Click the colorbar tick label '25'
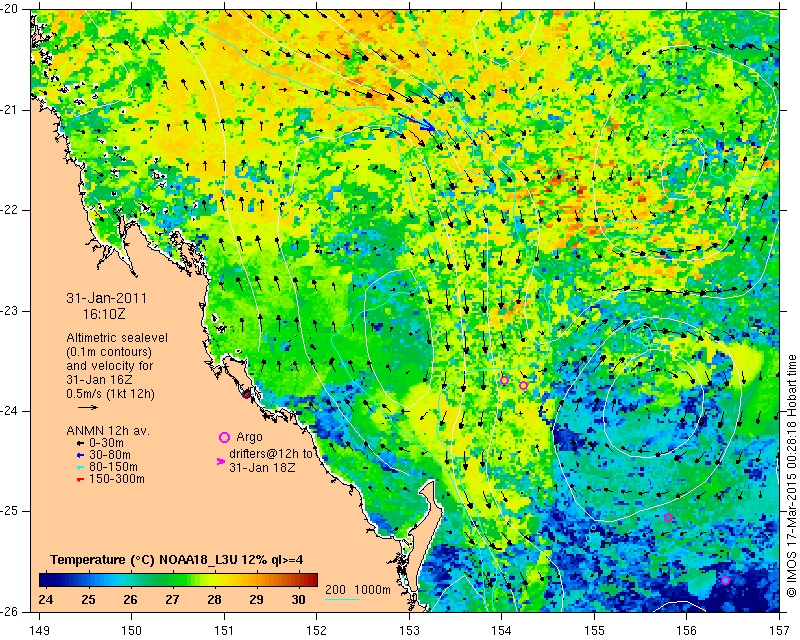The width and height of the screenshot is (800, 640). tap(88, 599)
